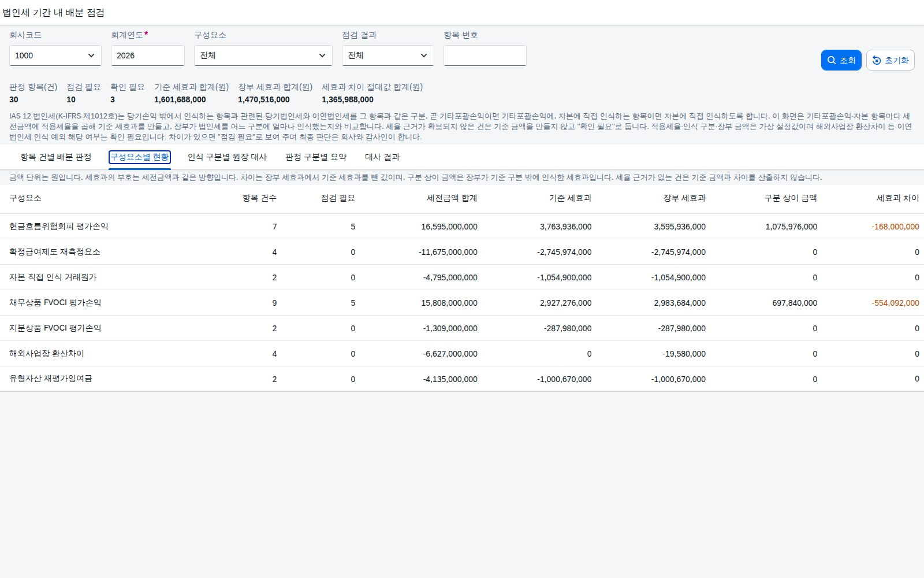Select the 현금흐름위험회피 평가손익 row
Viewport: 924px width, 578px height.
coord(462,227)
